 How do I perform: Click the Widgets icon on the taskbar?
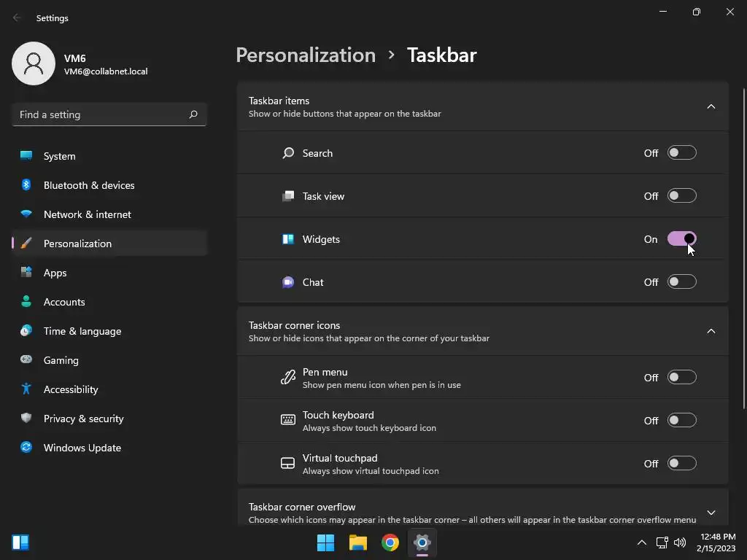point(20,542)
